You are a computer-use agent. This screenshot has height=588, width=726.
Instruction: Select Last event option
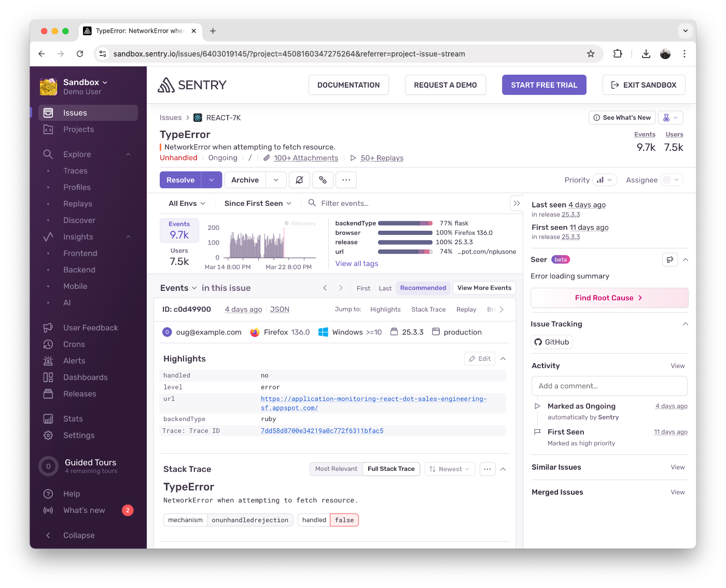point(385,288)
